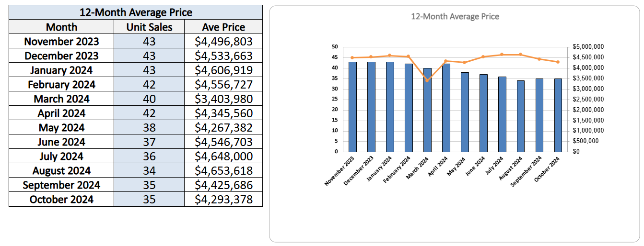644x246 pixels.
Task: Click the $500,000 right axis label
Action: coord(585,141)
